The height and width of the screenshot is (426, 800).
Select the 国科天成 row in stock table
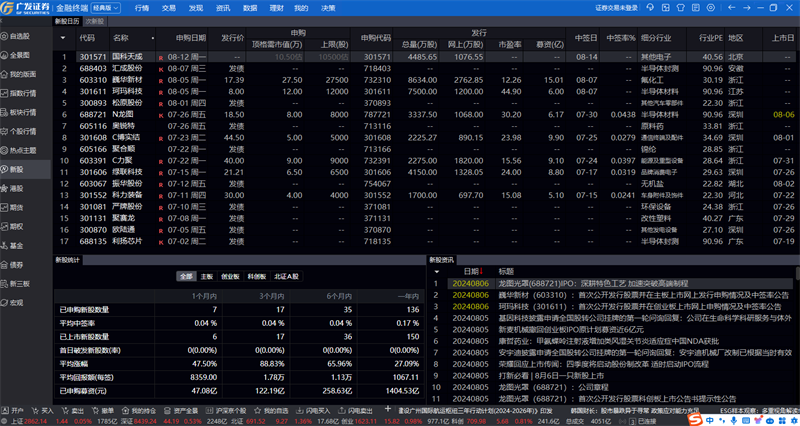(x=426, y=57)
